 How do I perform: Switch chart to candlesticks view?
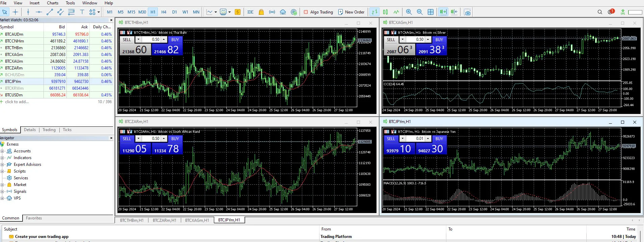(385, 12)
